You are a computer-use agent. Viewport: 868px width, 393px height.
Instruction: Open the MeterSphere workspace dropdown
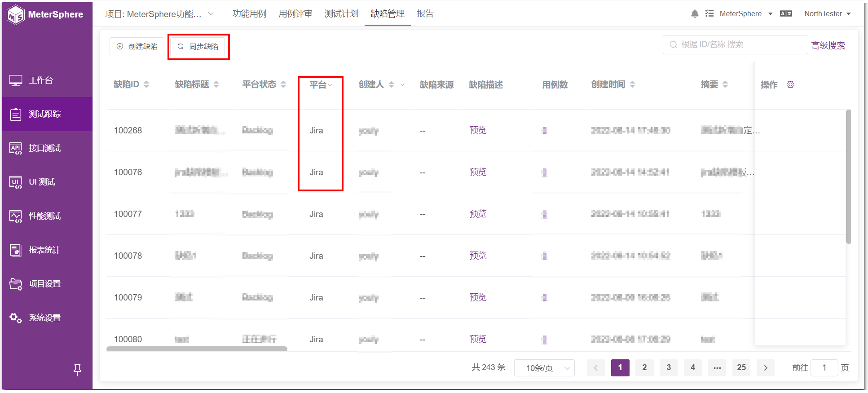pyautogui.click(x=746, y=14)
